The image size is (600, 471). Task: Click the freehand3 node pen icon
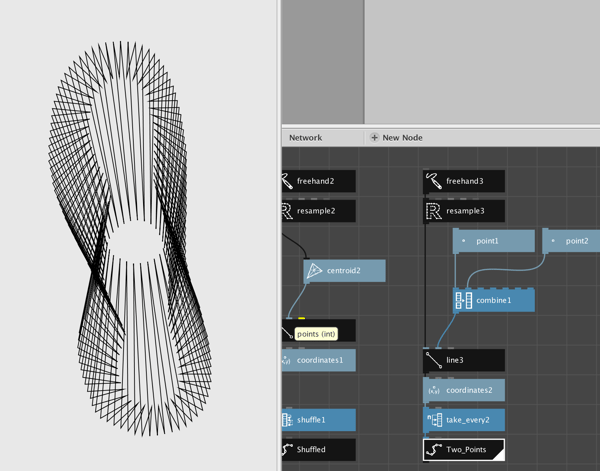coord(434,181)
